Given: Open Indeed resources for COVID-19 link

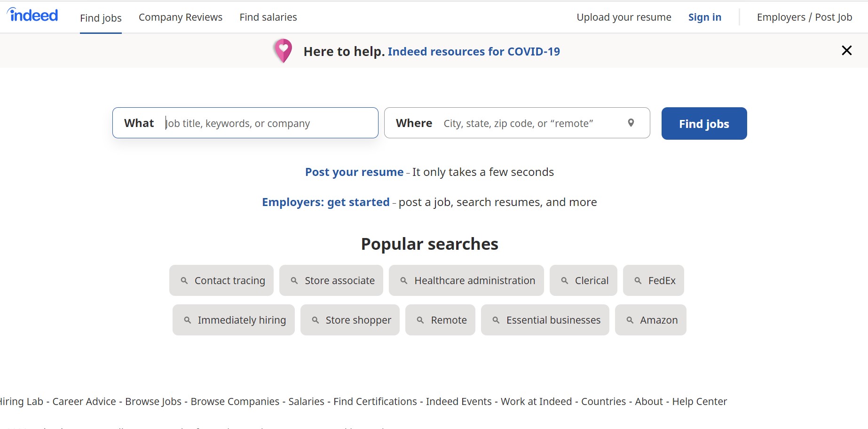Looking at the screenshot, I should pos(474,51).
